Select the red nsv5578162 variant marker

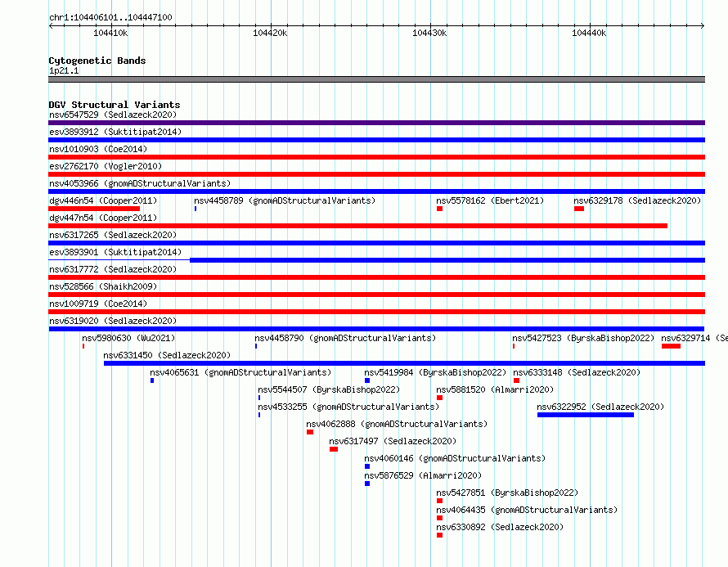pos(440,209)
